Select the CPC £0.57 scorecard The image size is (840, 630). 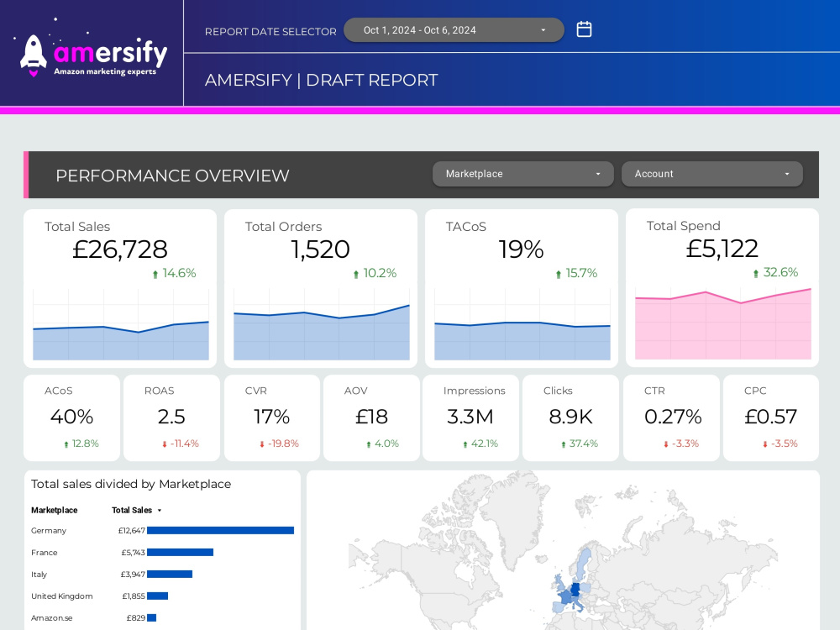771,417
